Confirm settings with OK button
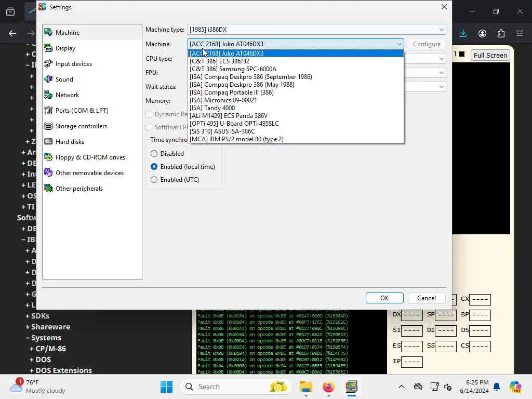The width and height of the screenshot is (532, 399). pyautogui.click(x=384, y=298)
